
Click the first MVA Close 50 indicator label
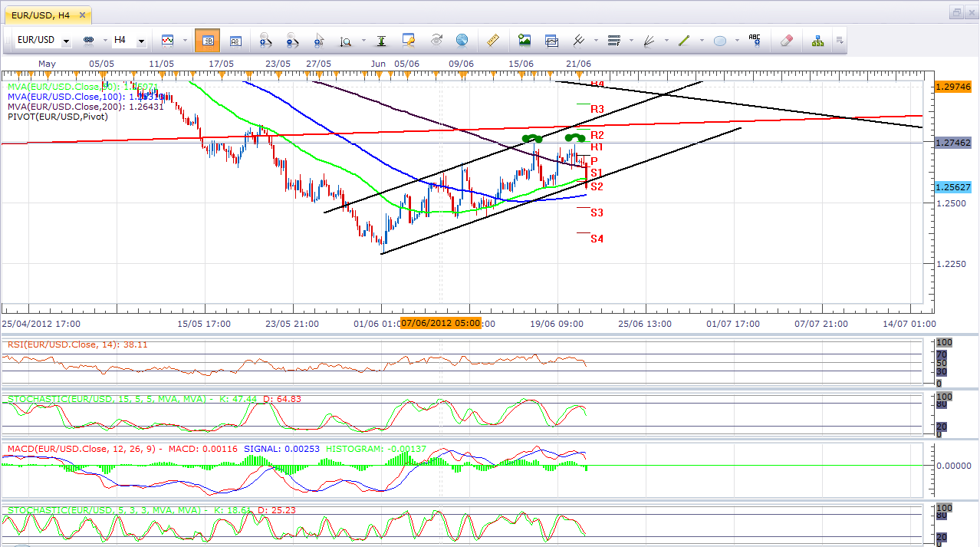pyautogui.click(x=83, y=87)
